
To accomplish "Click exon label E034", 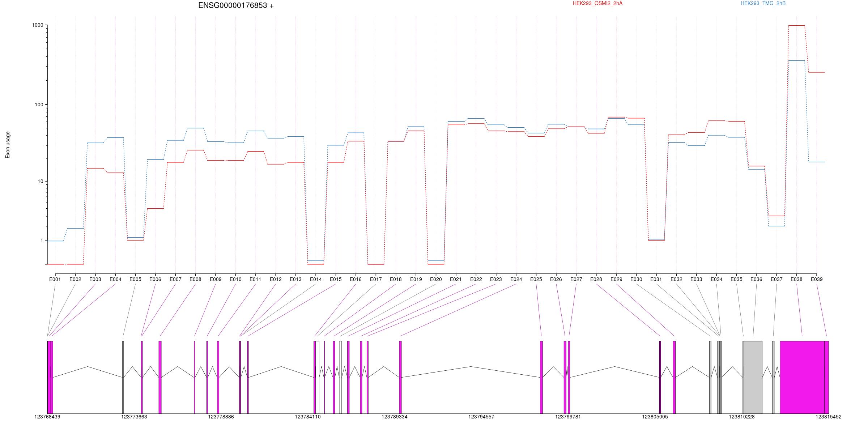I will point(716,279).
